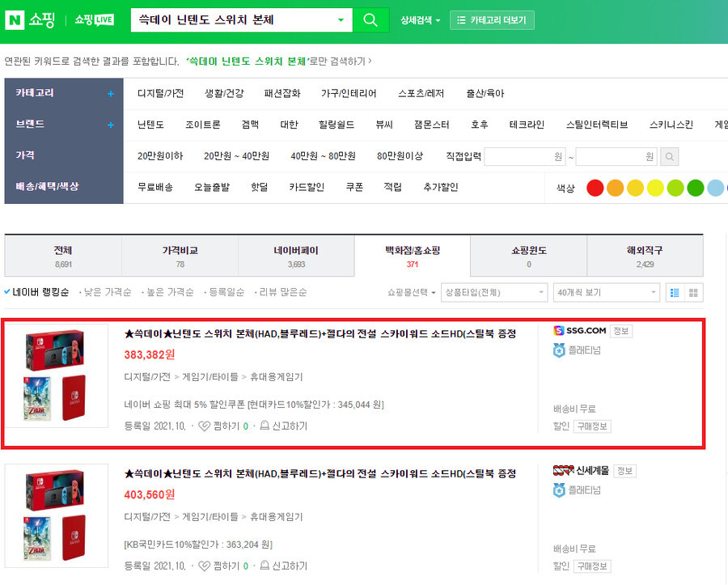Toggle 무료배송 filter
The height and width of the screenshot is (585, 728).
[155, 187]
